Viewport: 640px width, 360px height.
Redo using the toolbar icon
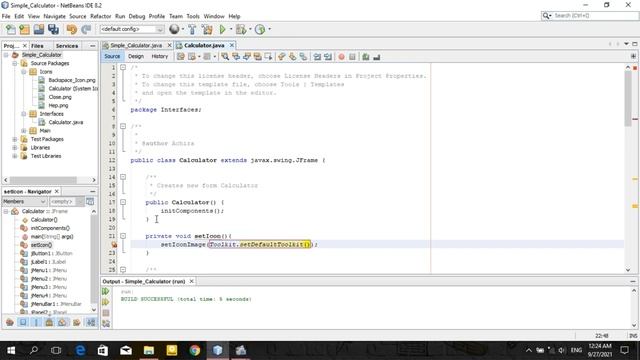(x=86, y=29)
